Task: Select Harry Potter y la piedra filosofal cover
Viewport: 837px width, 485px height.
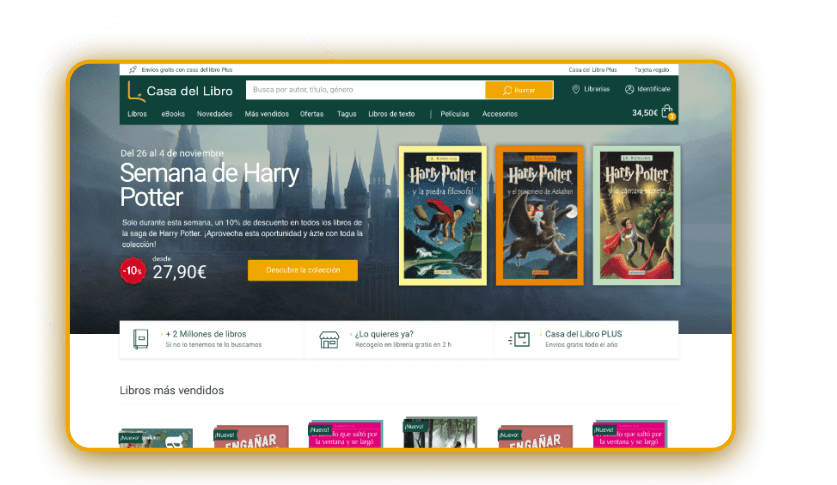Action: 442,215
